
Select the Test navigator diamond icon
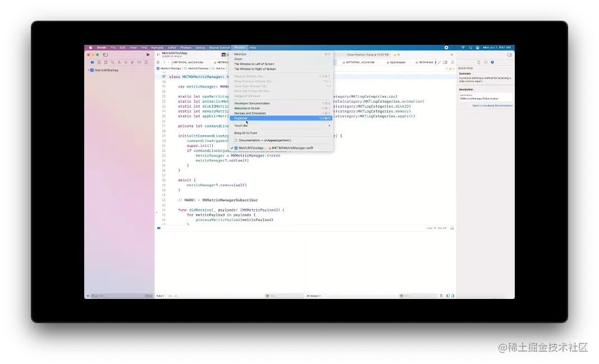[126, 62]
